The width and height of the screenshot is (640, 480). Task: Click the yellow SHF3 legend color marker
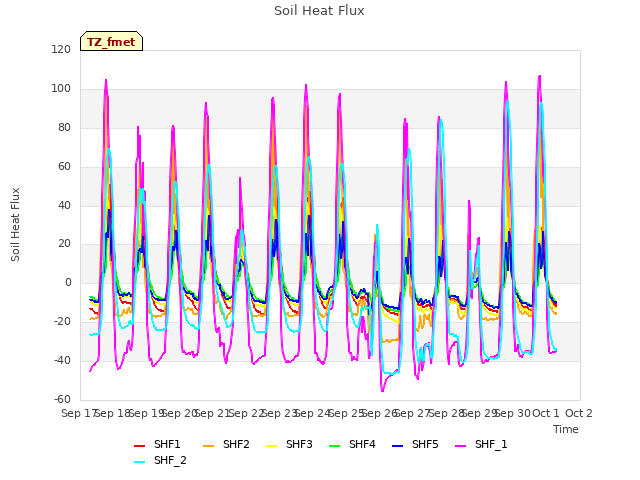pos(271,446)
